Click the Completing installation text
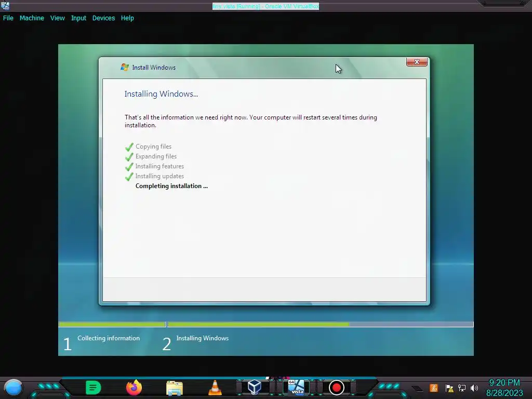 point(171,186)
